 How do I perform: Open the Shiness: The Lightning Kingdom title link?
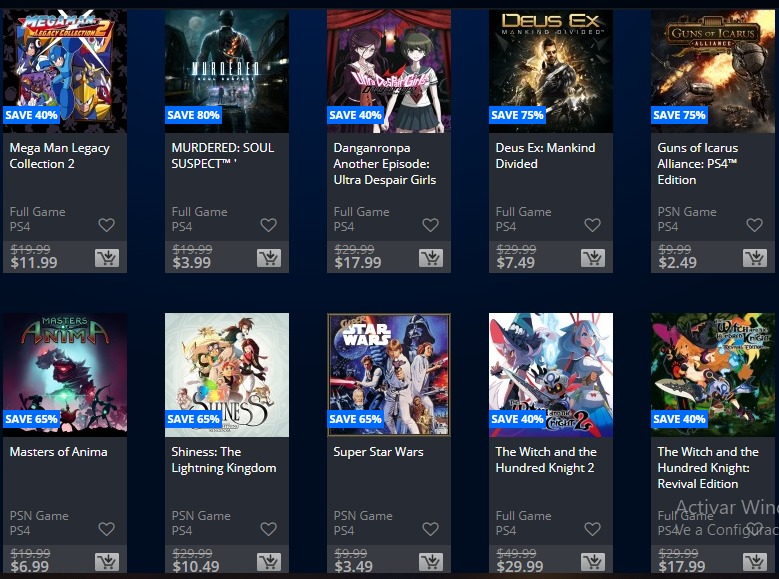tap(224, 460)
